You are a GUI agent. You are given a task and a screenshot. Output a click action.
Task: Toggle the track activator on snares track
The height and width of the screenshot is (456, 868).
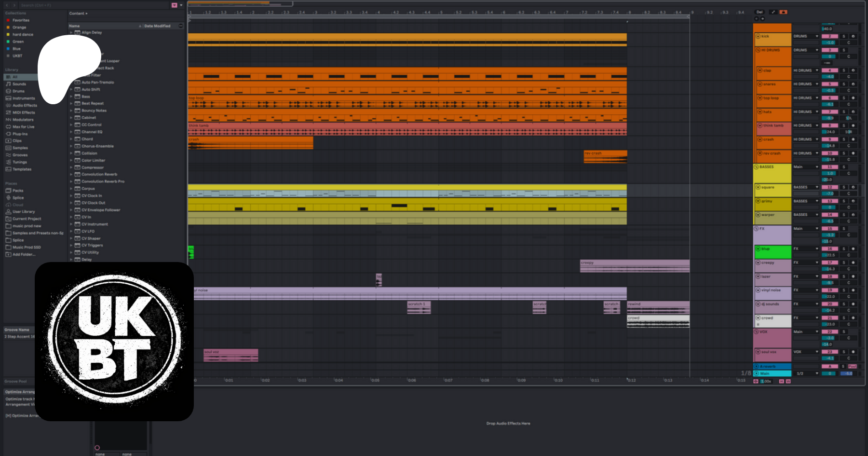point(829,84)
